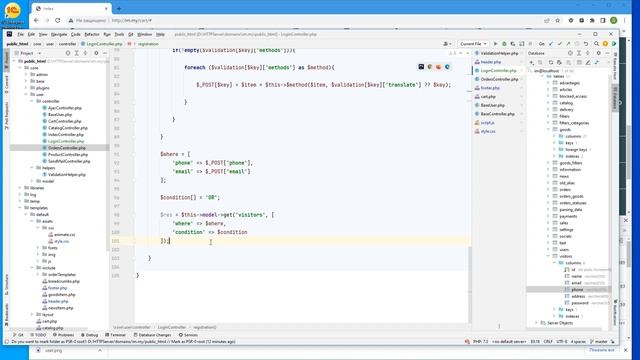Reload the page in the Chrome window
Viewport: 640px width, 360px height.
[x=58, y=20]
